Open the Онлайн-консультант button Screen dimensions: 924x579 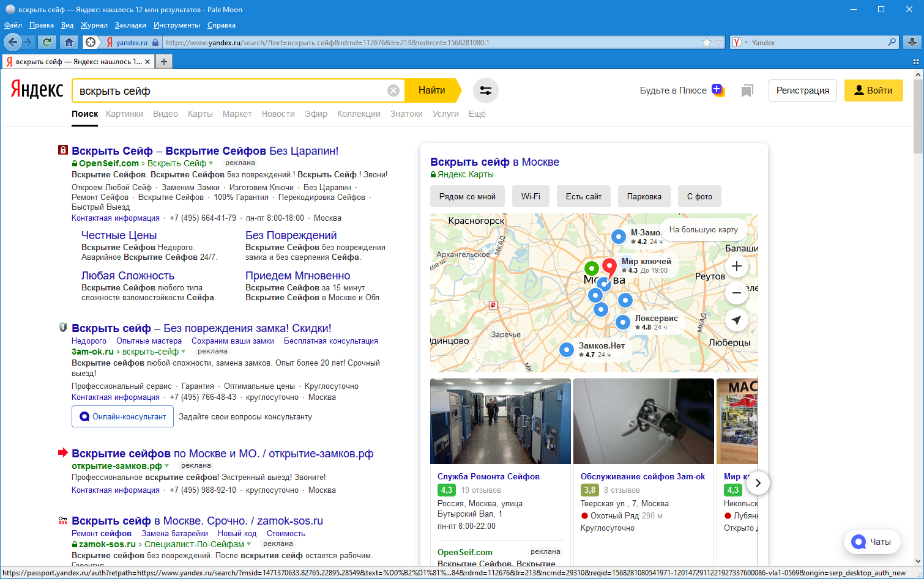click(122, 416)
